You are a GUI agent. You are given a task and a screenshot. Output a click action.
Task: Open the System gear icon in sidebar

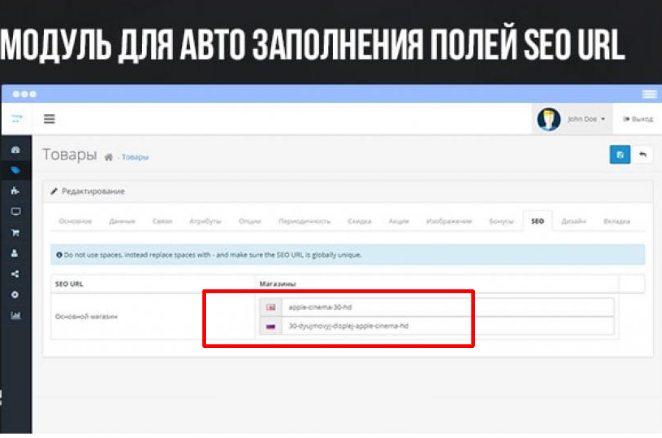click(15, 295)
